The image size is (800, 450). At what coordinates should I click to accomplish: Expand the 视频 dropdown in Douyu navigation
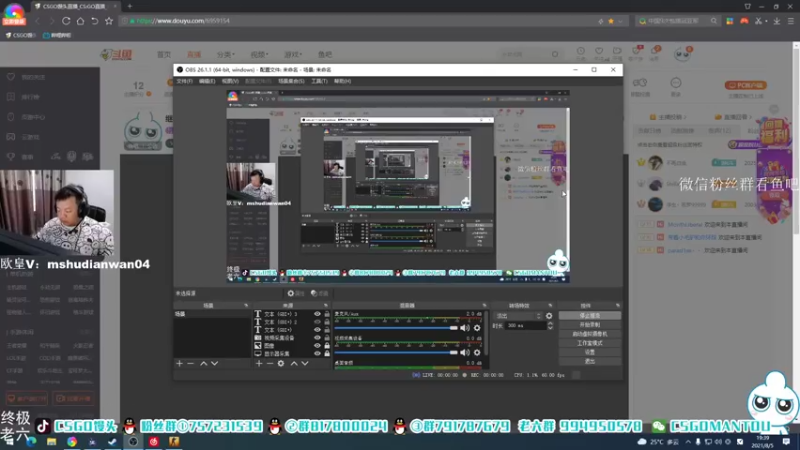[x=259, y=55]
